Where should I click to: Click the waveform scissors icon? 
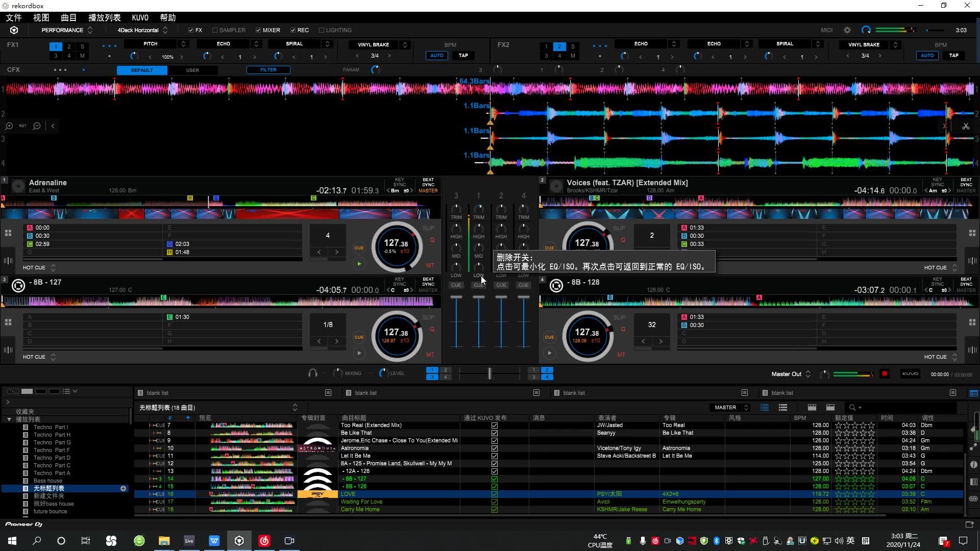966,126
